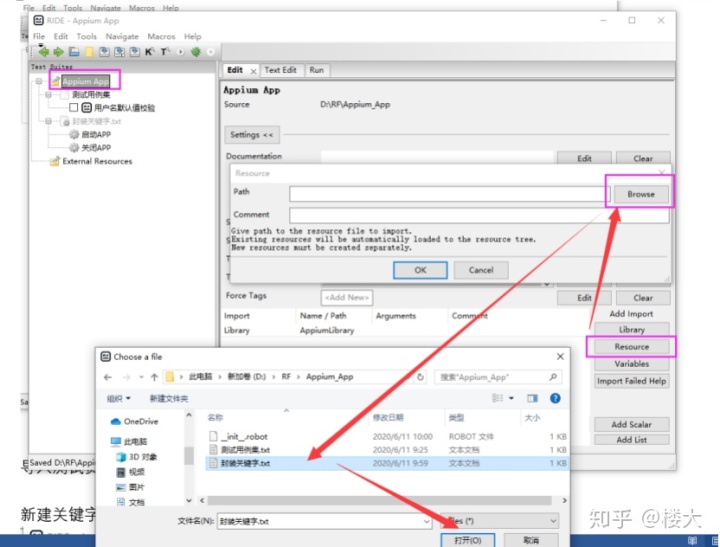Click the Open Test Suite toolbar icon
This screenshot has height=547, width=720.
pyautogui.click(x=74, y=52)
